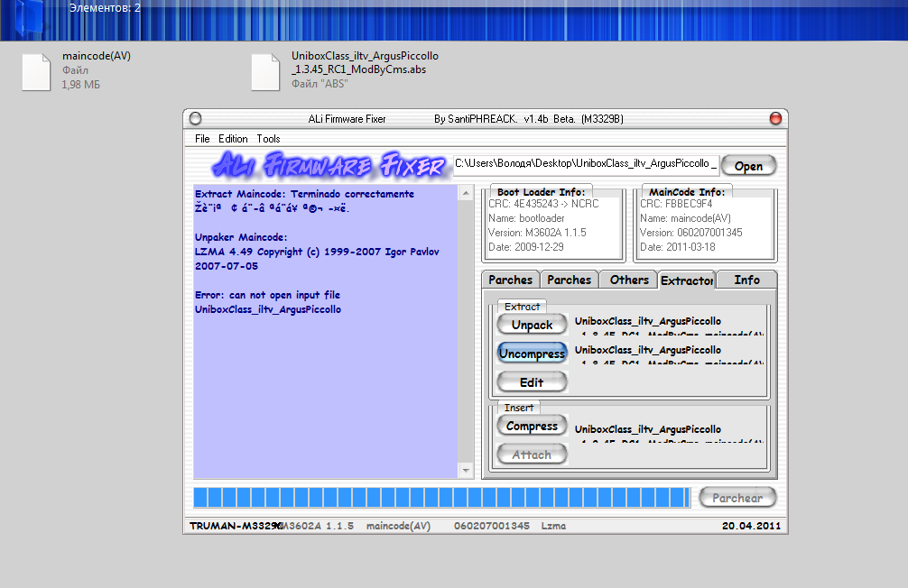
Task: Switch to the Info tab
Action: tap(746, 280)
